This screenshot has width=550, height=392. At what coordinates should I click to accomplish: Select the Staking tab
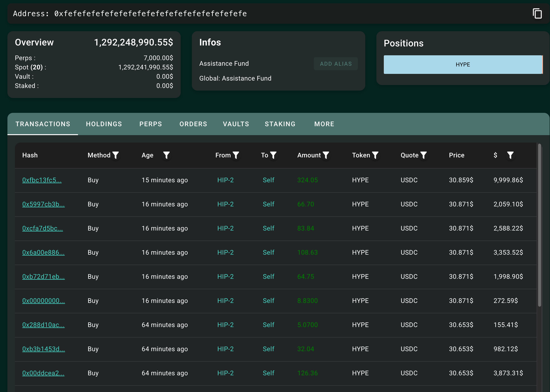(x=280, y=124)
